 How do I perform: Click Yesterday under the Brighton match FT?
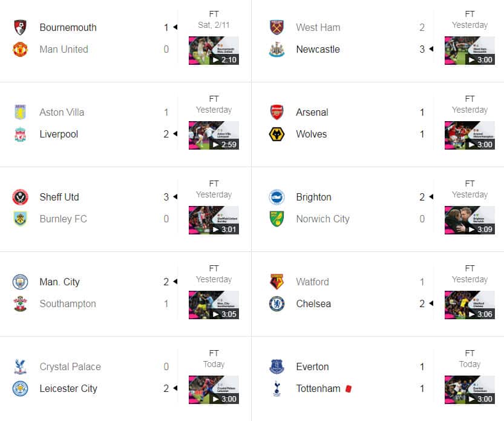coord(470,194)
